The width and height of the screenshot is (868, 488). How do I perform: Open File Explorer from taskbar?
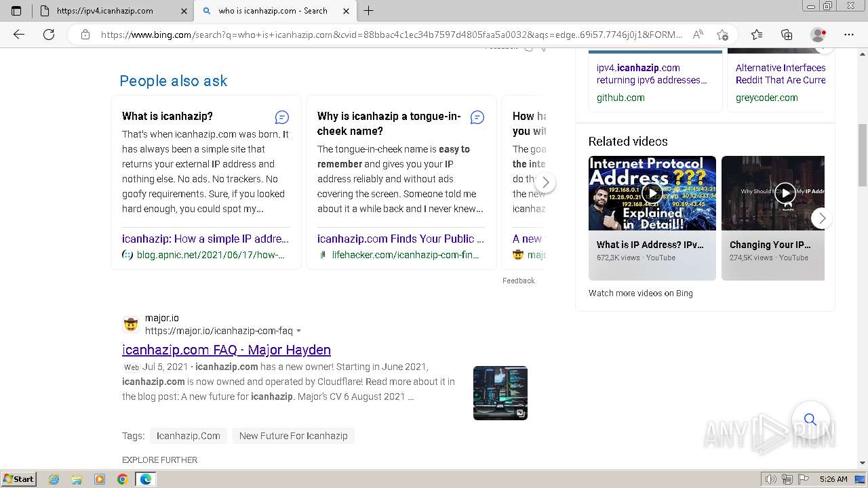[77, 479]
